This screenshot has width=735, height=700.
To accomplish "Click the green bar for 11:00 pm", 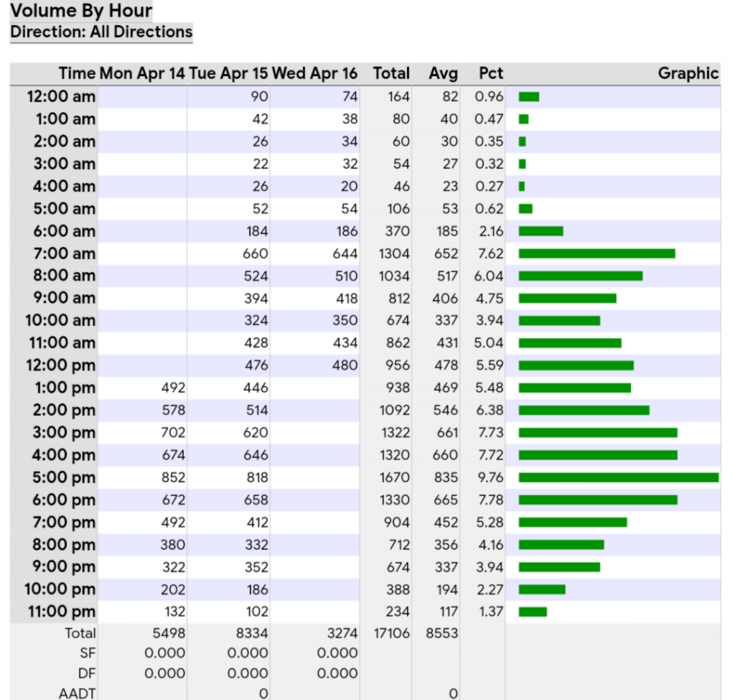I will click(533, 612).
